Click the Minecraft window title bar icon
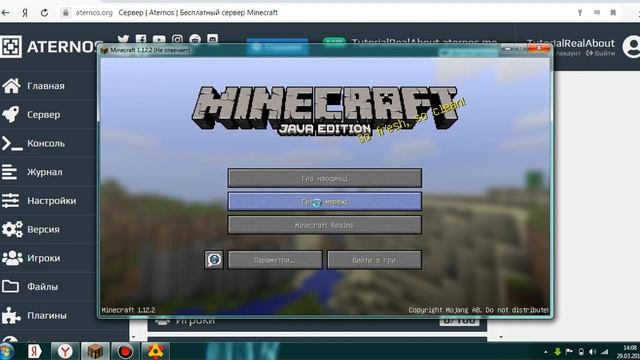 (x=104, y=50)
